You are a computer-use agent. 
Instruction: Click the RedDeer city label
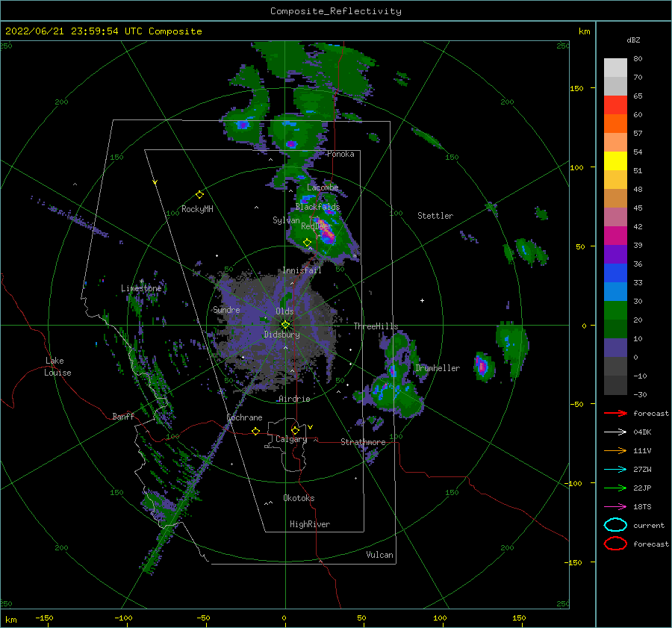tap(317, 226)
